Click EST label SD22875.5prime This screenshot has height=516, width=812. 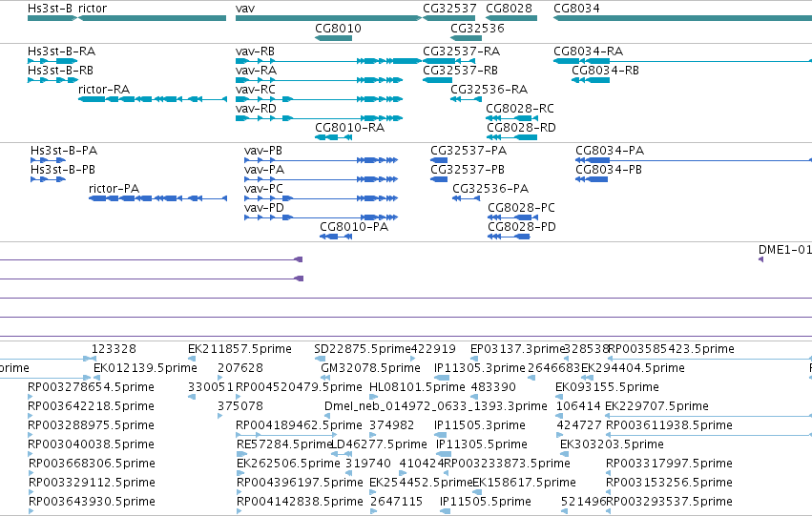pyautogui.click(x=363, y=349)
